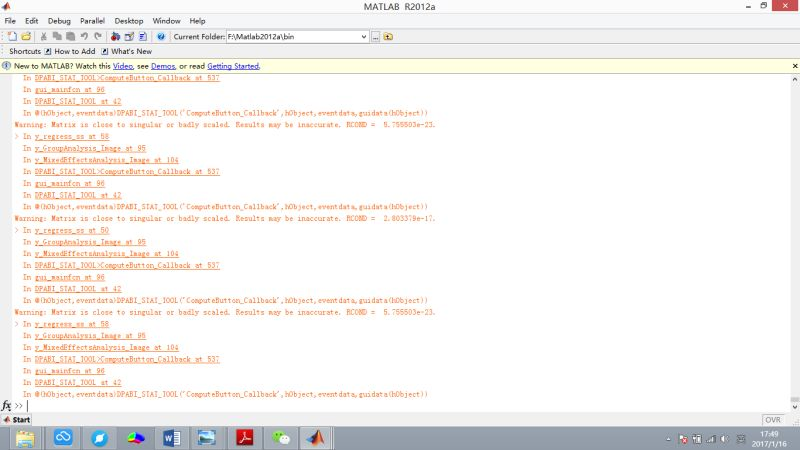800x450 pixels.
Task: Show hidden system tray icons
Action: click(x=668, y=439)
